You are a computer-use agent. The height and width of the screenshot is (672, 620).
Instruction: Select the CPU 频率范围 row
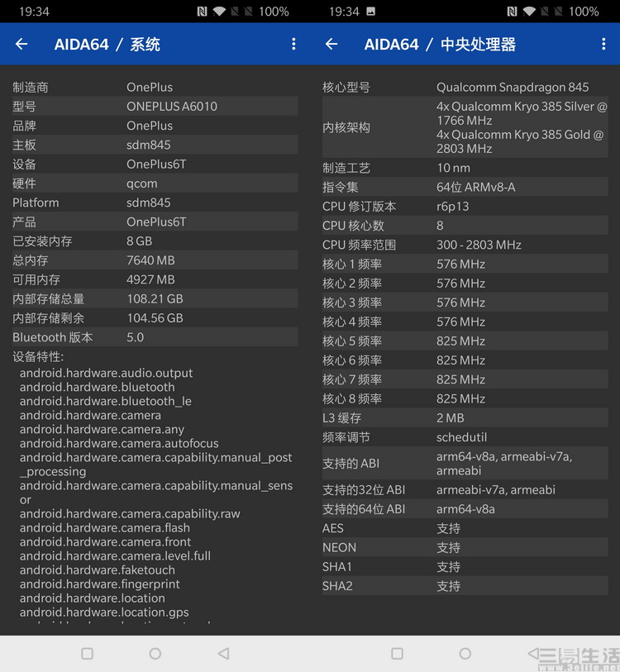[x=465, y=245]
